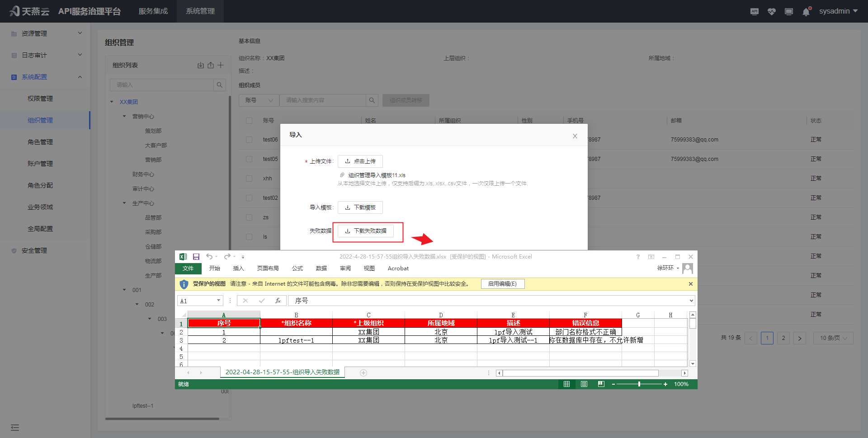Click the Excel save icon
Image resolution: width=868 pixels, height=438 pixels.
pyautogui.click(x=196, y=257)
